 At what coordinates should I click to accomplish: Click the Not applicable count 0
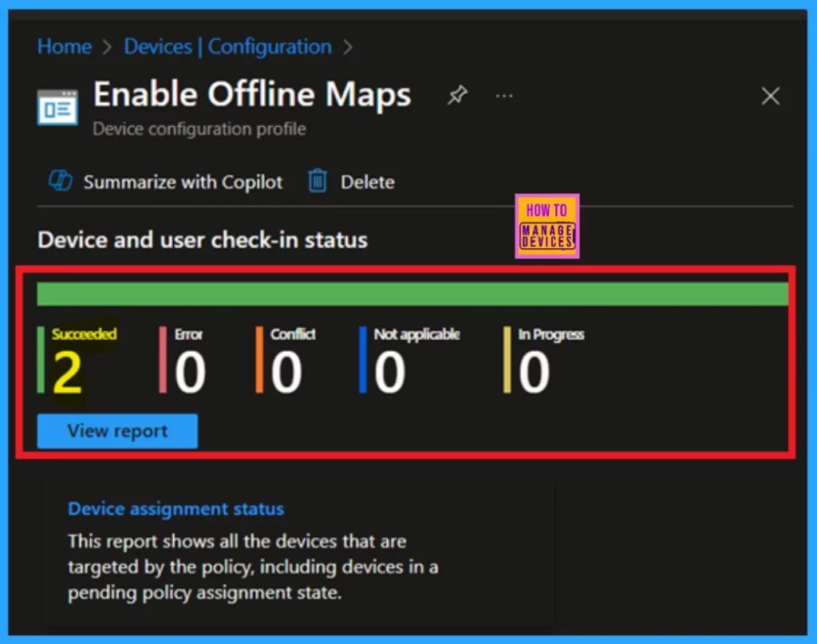[389, 372]
